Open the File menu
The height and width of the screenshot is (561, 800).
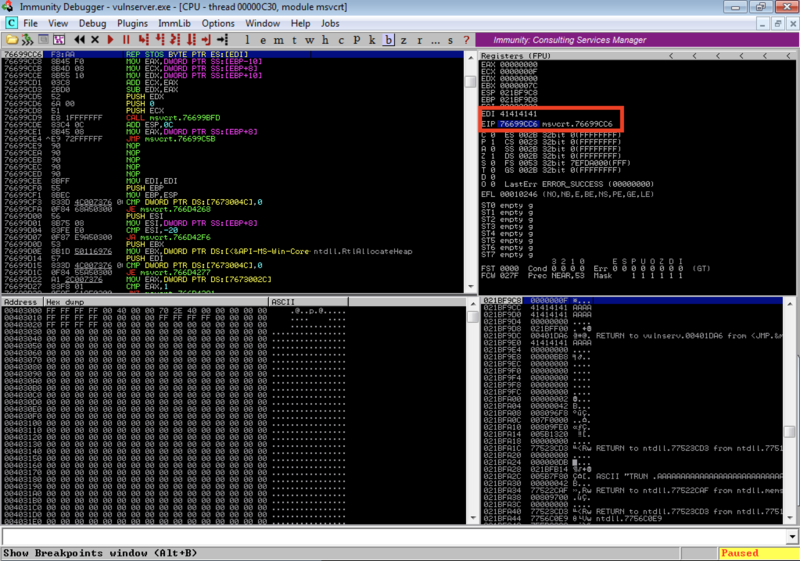coord(31,23)
